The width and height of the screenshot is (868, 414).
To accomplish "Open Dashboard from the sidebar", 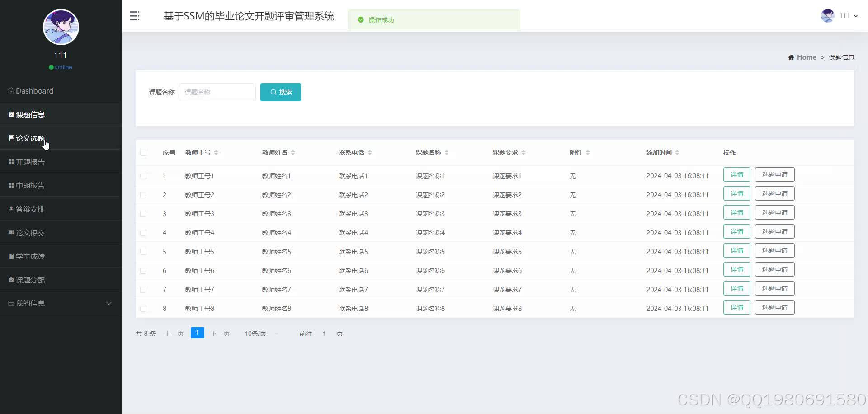I will [34, 90].
